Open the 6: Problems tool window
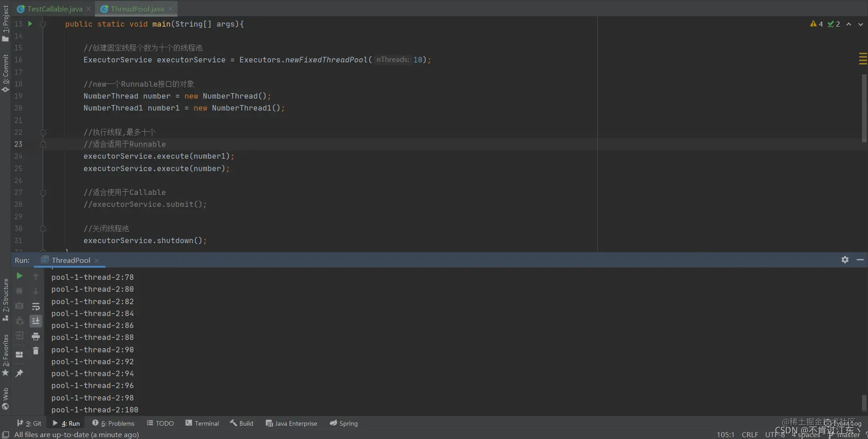Viewport: 868px width, 439px height. click(x=113, y=423)
